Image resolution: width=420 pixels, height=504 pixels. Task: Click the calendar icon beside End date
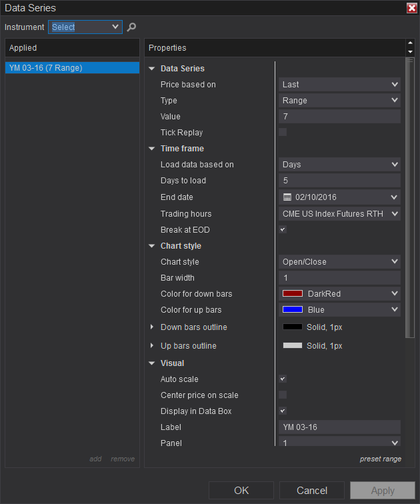click(287, 197)
